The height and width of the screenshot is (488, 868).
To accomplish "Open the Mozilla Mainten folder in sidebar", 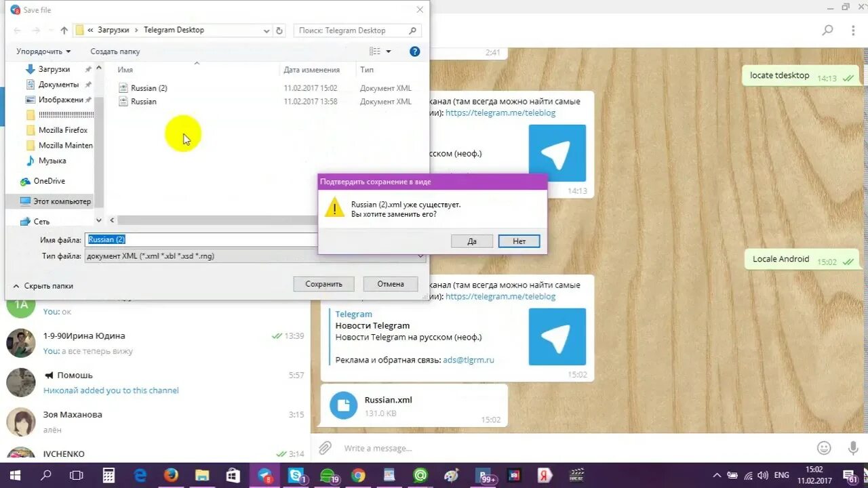I will click(65, 145).
